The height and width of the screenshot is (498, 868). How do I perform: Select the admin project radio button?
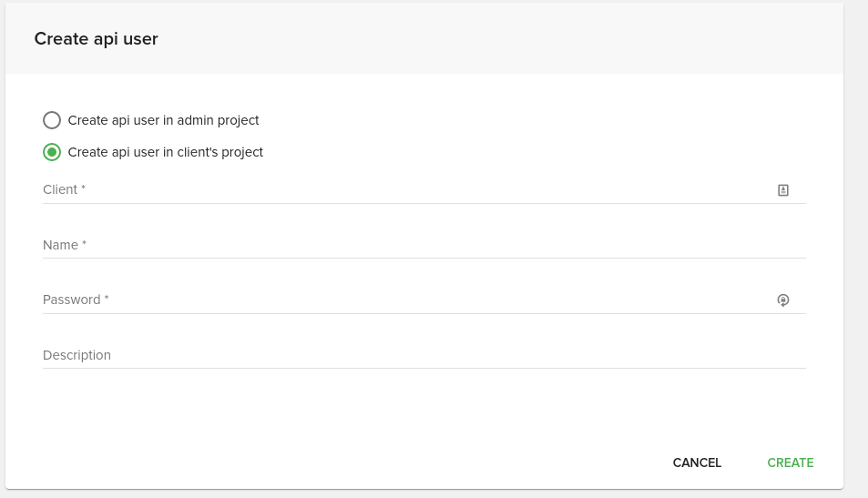click(52, 120)
